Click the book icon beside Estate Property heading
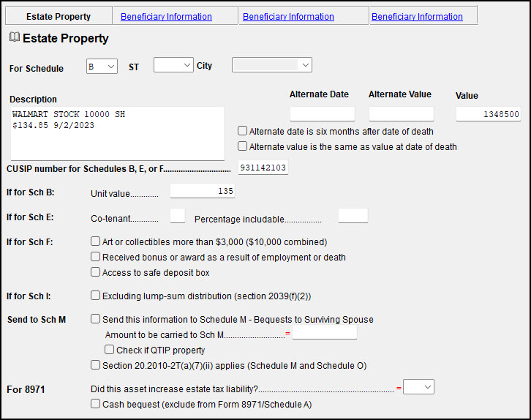The width and height of the screenshot is (531, 420). coord(14,37)
